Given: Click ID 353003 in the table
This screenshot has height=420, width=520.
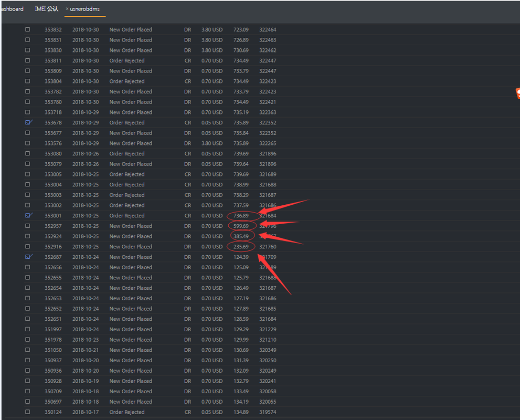Looking at the screenshot, I should pyautogui.click(x=53, y=195).
